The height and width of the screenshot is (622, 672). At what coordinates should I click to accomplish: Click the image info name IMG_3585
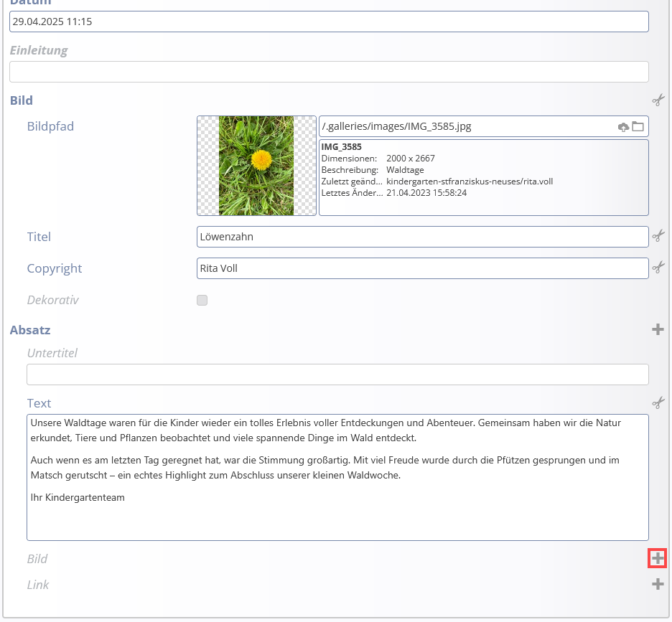coord(342,147)
